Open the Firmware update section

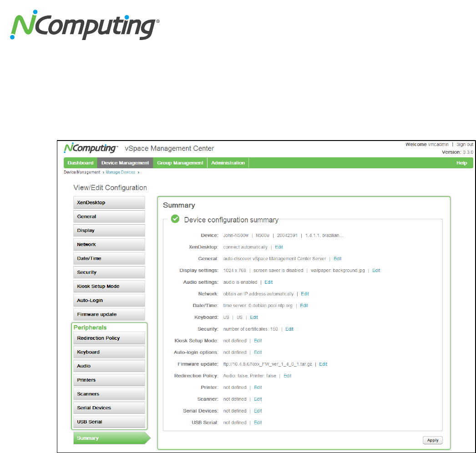tap(109, 314)
